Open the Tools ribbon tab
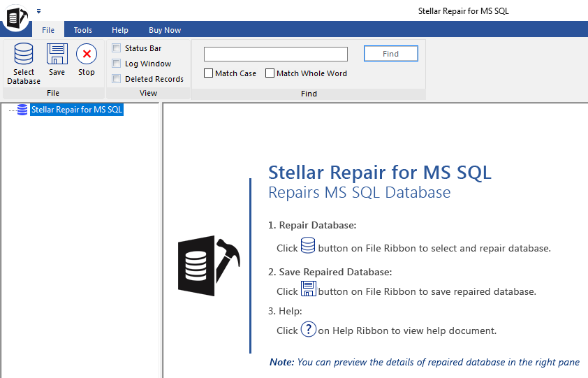 tap(83, 30)
